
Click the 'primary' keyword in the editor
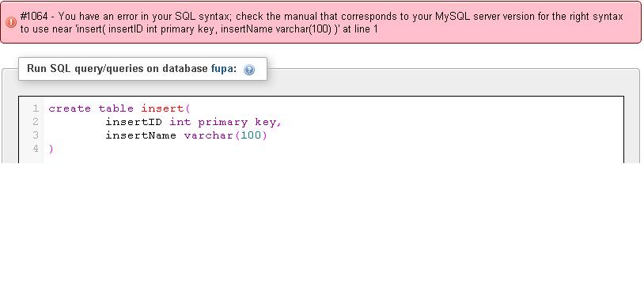pos(223,123)
